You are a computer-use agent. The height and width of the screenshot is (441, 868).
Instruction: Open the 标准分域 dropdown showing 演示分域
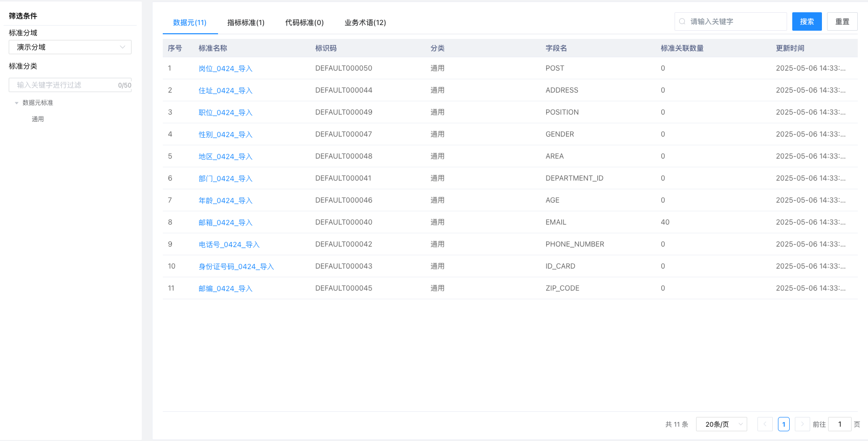[70, 47]
